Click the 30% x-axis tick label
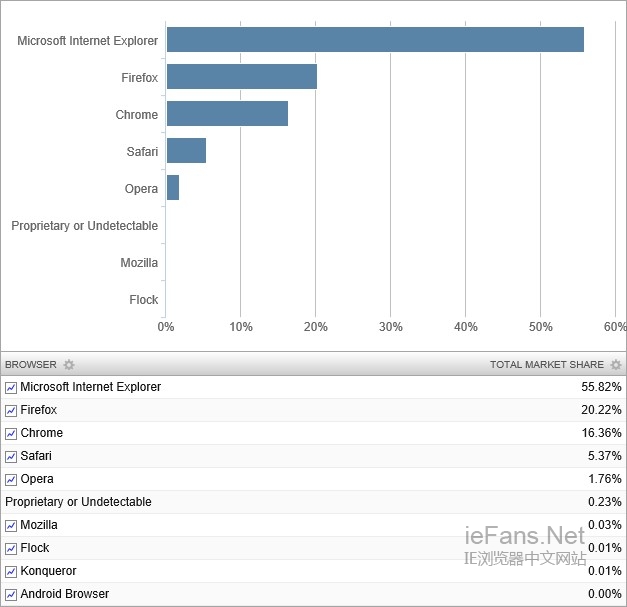The width and height of the screenshot is (627, 607). (391, 327)
